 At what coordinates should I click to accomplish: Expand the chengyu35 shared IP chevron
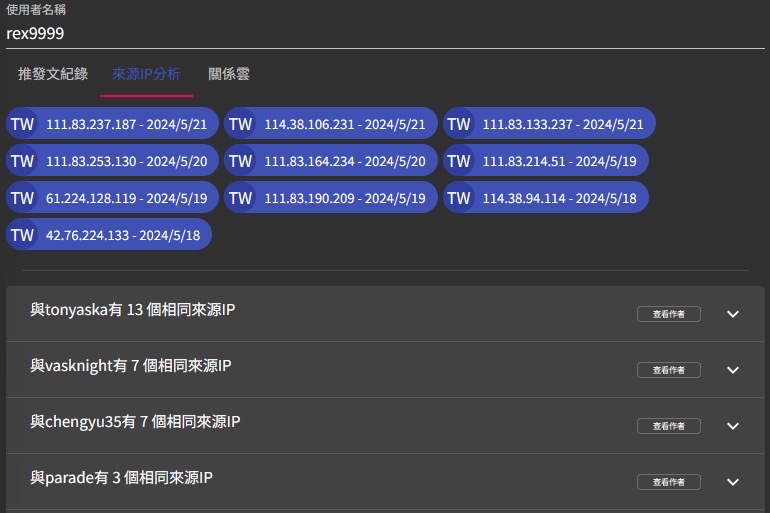[733, 426]
